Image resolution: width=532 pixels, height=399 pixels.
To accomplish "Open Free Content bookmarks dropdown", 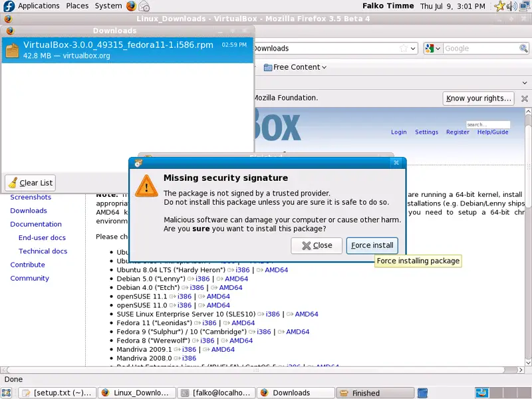I will pyautogui.click(x=295, y=68).
